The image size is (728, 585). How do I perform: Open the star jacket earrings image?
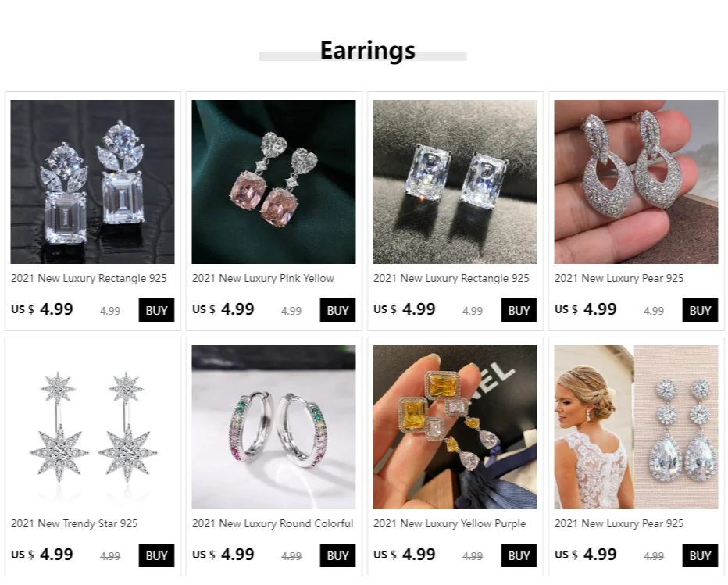click(x=92, y=427)
